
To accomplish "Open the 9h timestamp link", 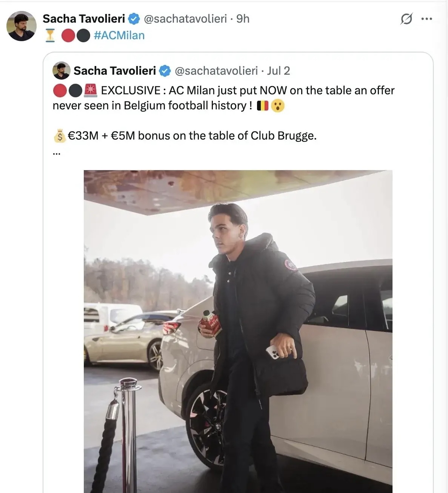I will [x=243, y=18].
